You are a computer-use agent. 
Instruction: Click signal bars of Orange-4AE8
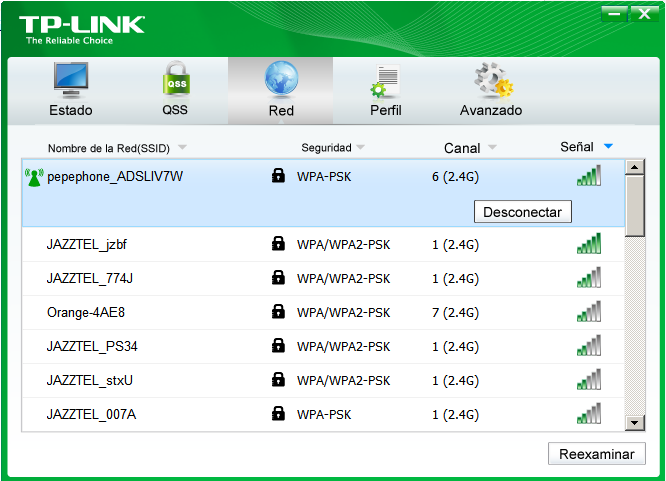(x=589, y=311)
